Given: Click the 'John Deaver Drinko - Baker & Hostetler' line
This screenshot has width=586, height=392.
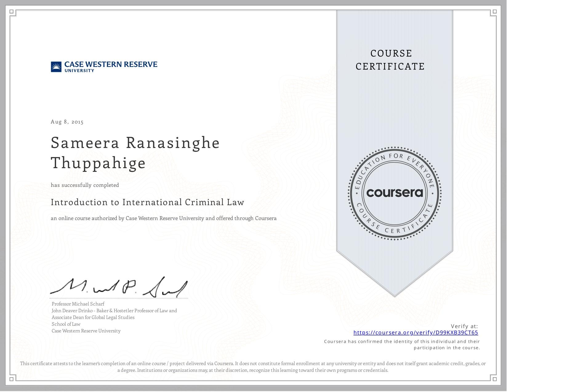Looking at the screenshot, I should [x=114, y=311].
